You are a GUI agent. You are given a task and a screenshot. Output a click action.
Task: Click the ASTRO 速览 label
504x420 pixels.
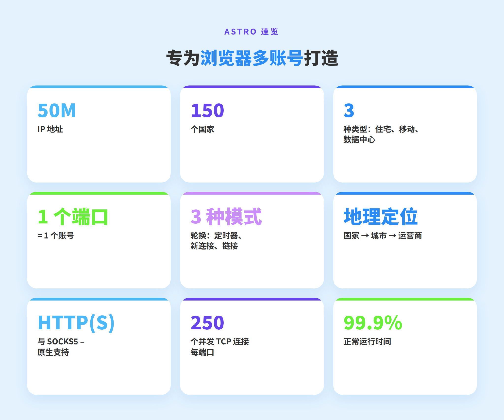point(251,32)
